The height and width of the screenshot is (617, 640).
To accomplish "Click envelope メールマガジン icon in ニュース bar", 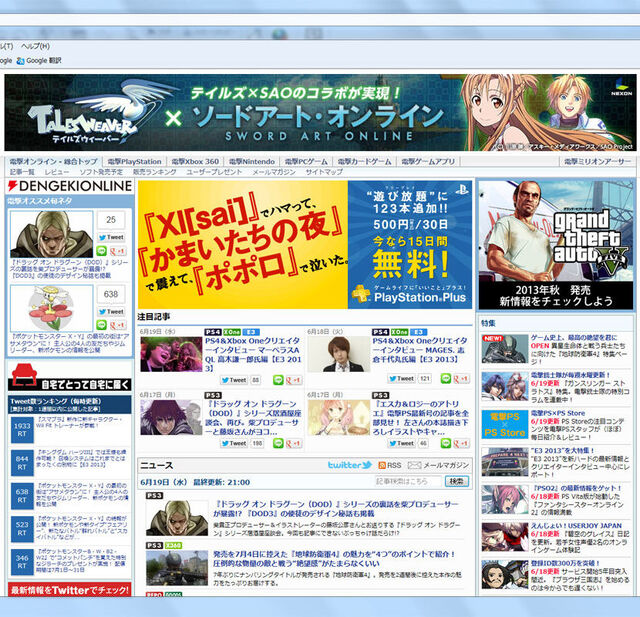I will coord(414,465).
